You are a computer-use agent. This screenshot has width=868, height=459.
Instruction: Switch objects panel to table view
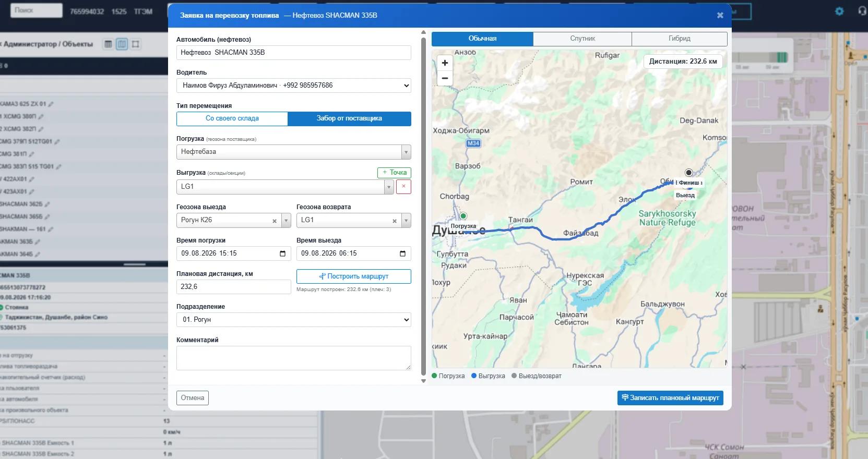coord(108,44)
